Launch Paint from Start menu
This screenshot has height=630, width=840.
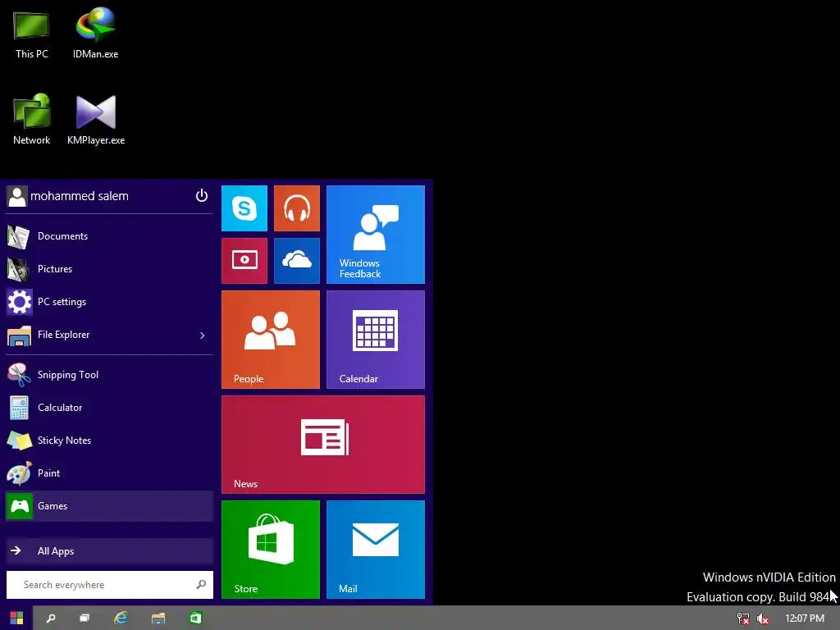109,473
